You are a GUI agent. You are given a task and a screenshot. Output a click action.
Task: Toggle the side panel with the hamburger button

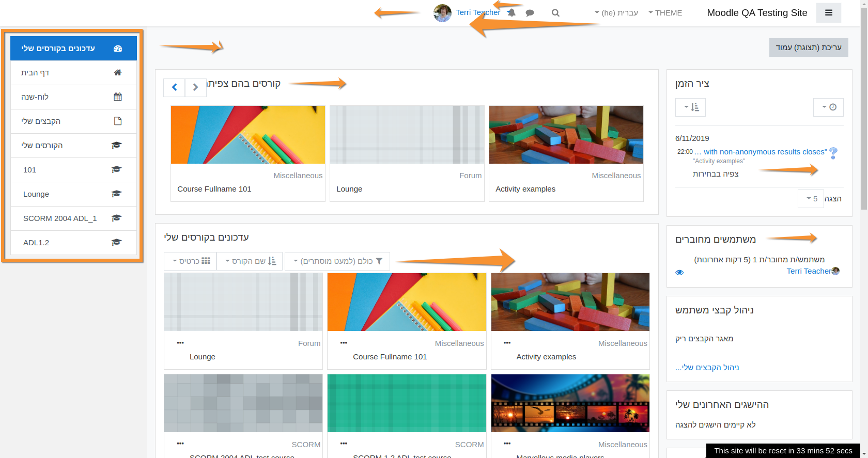(829, 13)
